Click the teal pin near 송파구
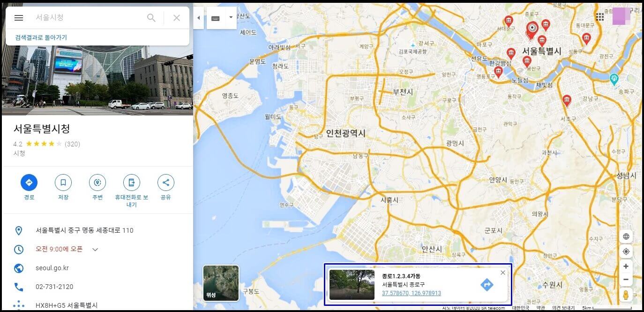644x312 pixels. coord(614,79)
